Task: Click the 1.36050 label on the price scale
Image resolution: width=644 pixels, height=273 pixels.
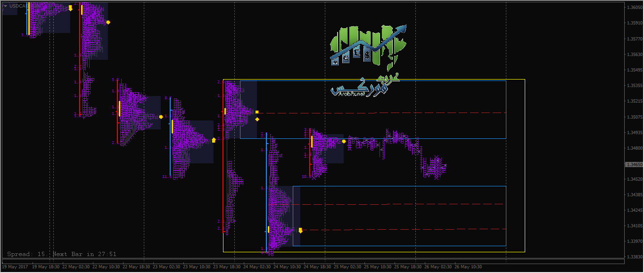Action: [x=634, y=7]
